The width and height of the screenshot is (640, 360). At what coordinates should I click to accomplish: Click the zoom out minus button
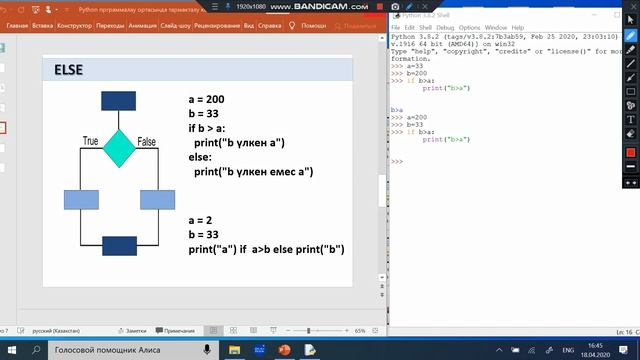(288, 331)
